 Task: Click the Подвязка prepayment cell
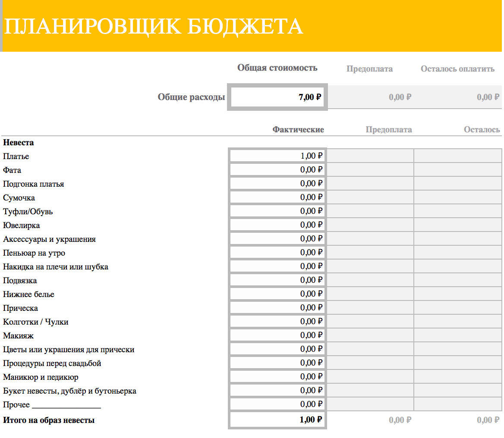click(x=370, y=280)
